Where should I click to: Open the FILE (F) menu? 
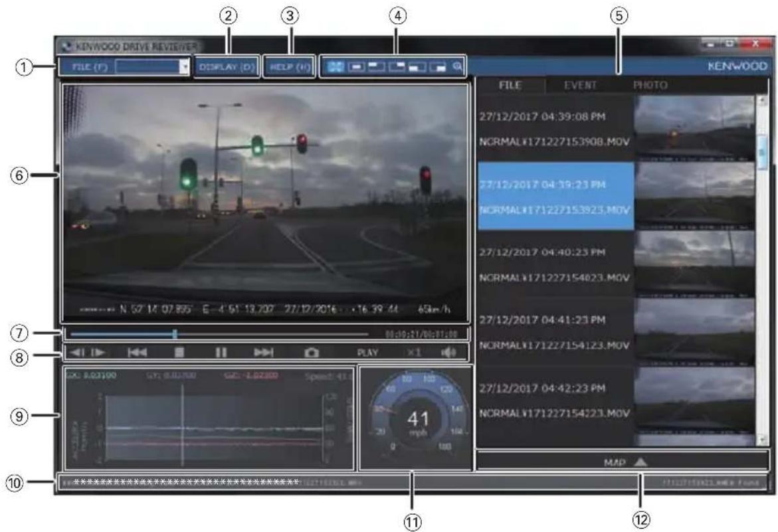pyautogui.click(x=90, y=67)
